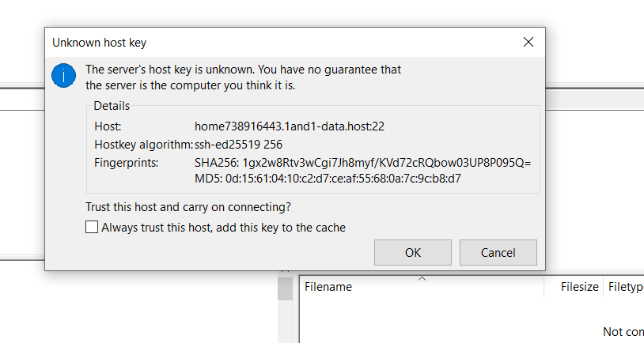The width and height of the screenshot is (644, 343).
Task: Click the ssh-ed25519 256 algorithm value
Action: coord(238,145)
